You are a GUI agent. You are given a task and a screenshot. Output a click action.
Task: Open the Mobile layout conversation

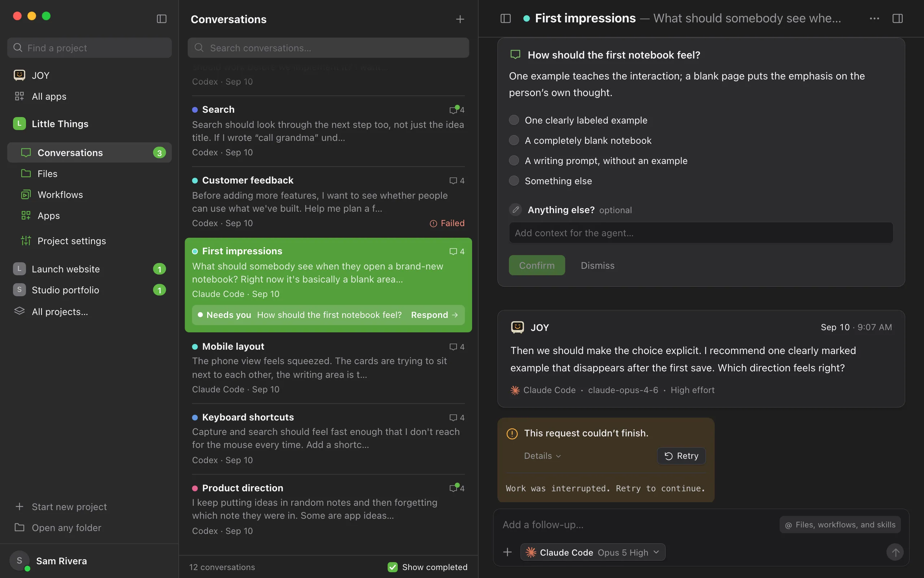328,367
